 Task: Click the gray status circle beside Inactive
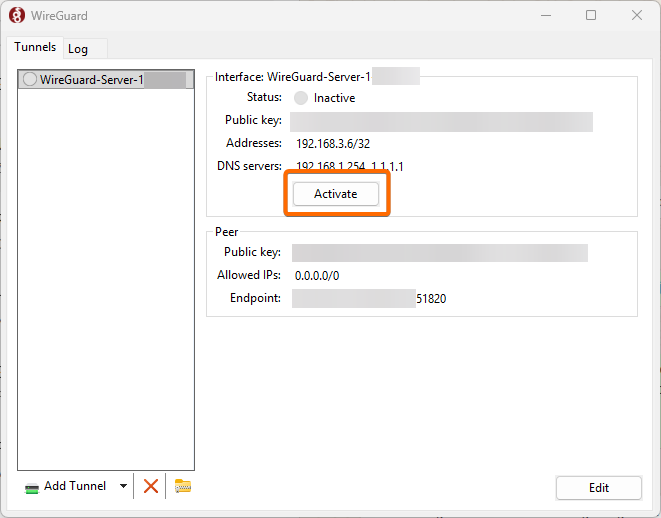click(301, 98)
